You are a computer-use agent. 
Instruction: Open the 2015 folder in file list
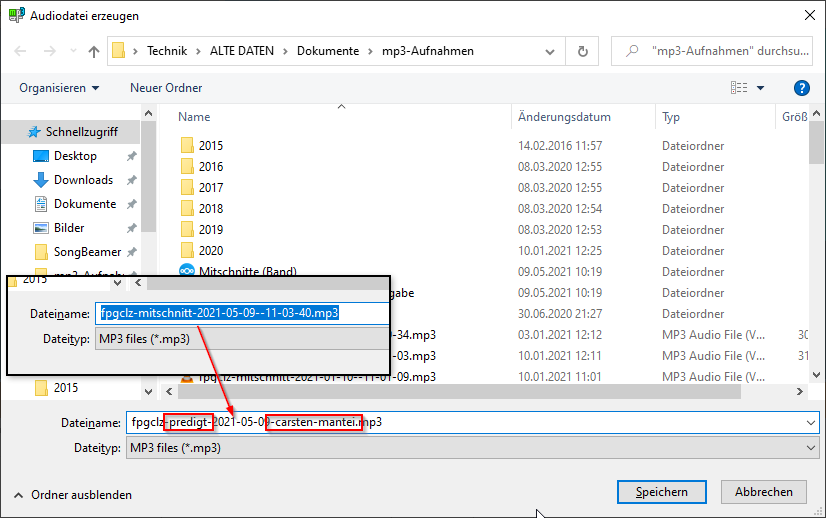click(210, 146)
